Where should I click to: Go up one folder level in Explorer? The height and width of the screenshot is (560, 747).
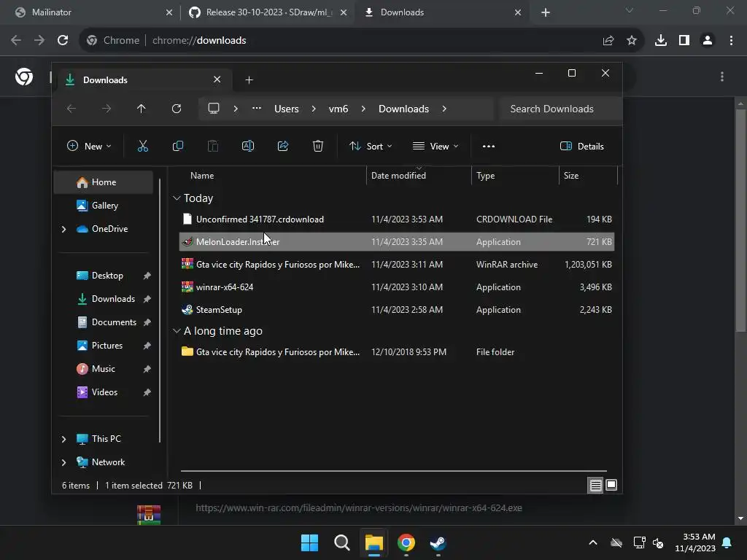click(x=141, y=109)
